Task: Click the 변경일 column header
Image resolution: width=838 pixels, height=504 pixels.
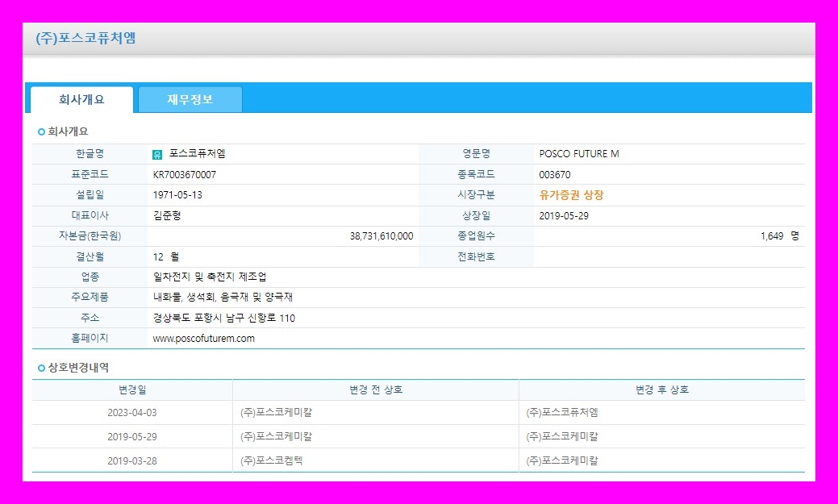Action: point(132,389)
